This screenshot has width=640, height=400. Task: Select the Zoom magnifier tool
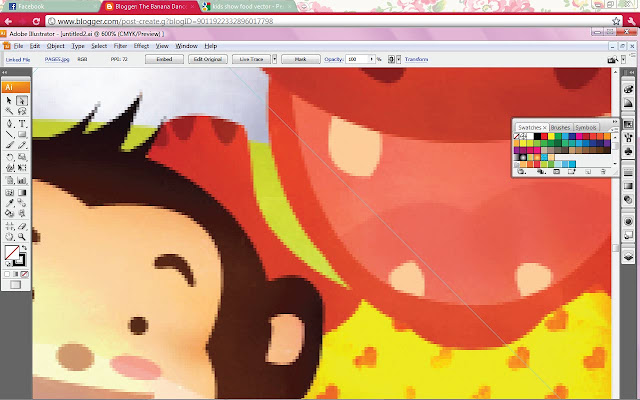[22, 236]
